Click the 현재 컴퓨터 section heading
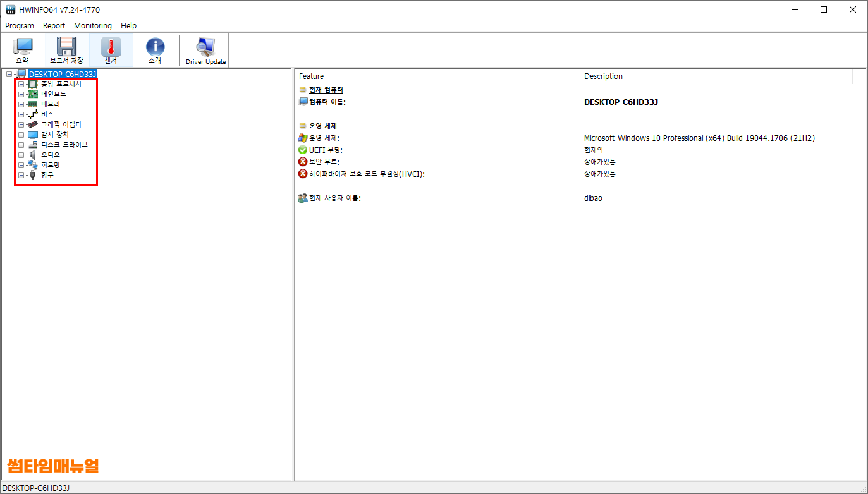868x494 pixels. (x=326, y=90)
